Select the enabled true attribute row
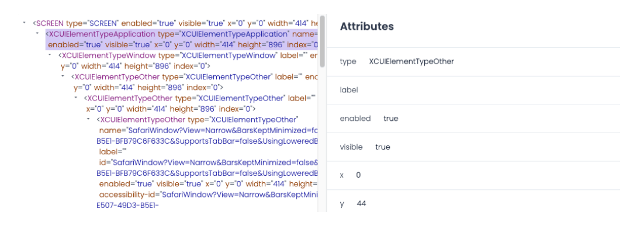Viewport: 644px width, 229px height. [x=473, y=119]
